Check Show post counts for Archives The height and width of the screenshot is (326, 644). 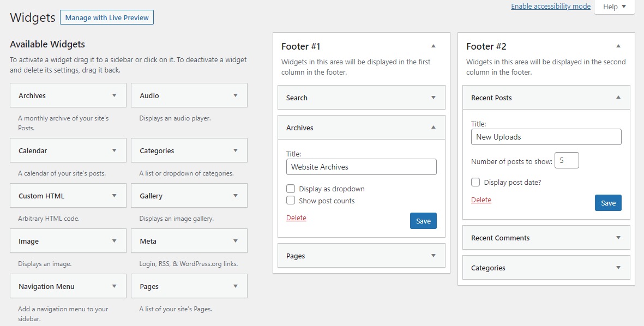tap(291, 200)
